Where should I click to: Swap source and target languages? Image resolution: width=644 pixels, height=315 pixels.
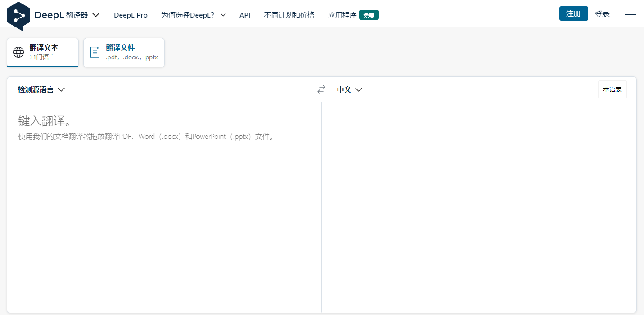pos(321,90)
